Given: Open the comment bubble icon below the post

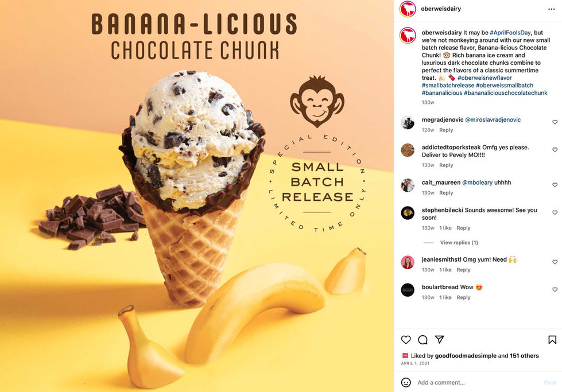Looking at the screenshot, I should click(x=423, y=340).
